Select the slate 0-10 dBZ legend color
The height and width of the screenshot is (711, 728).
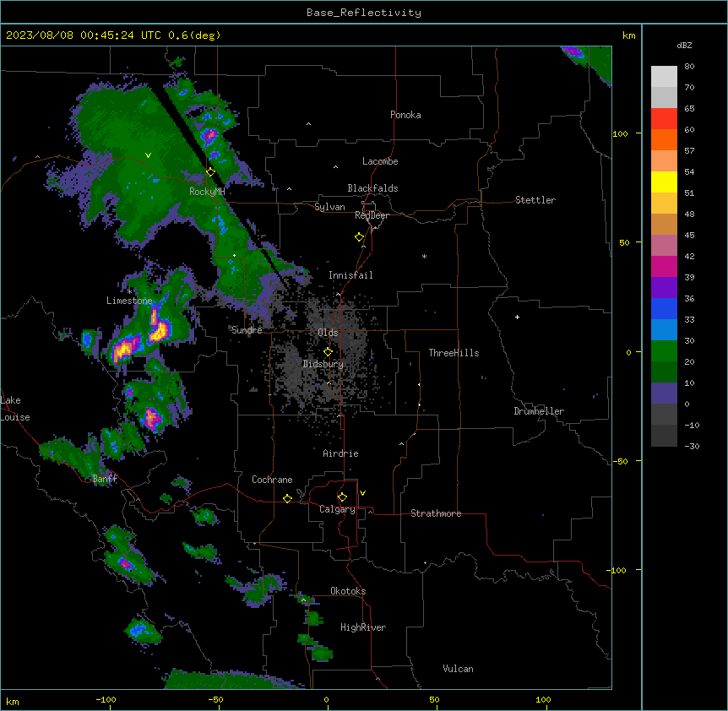(664, 393)
